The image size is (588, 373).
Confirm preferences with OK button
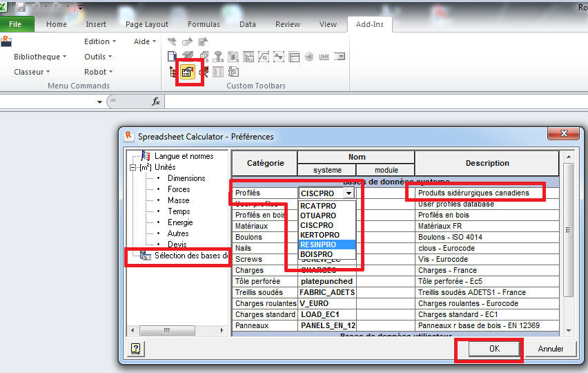point(494,349)
